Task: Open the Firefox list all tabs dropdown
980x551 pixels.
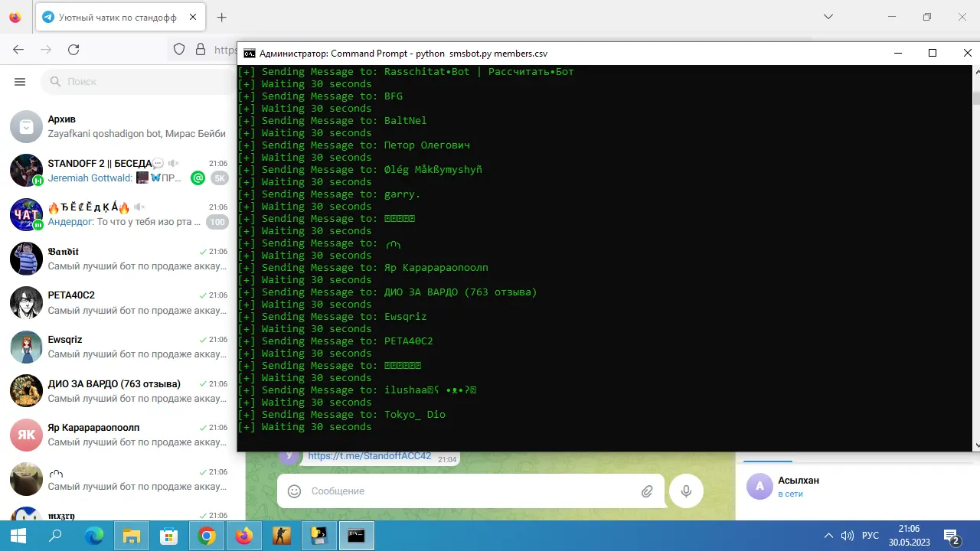Action: (x=828, y=17)
